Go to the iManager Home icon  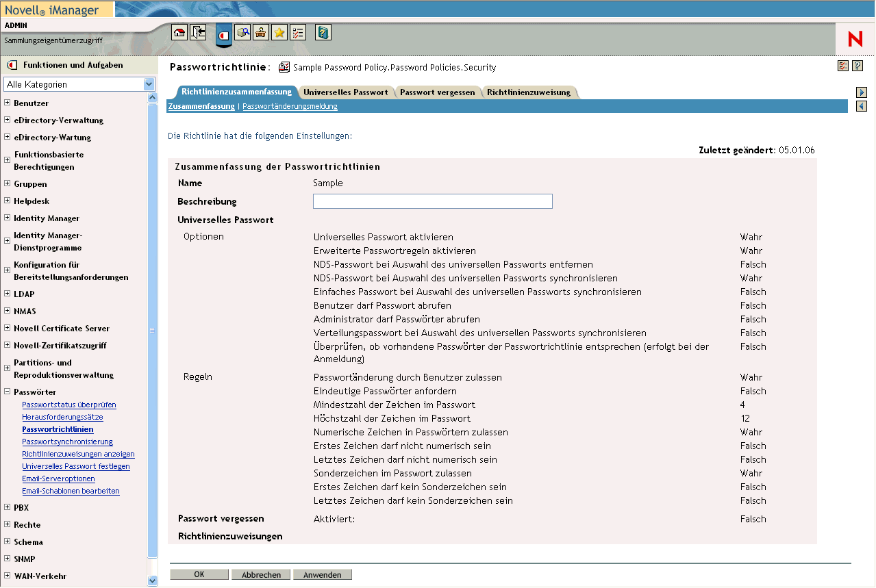179,32
